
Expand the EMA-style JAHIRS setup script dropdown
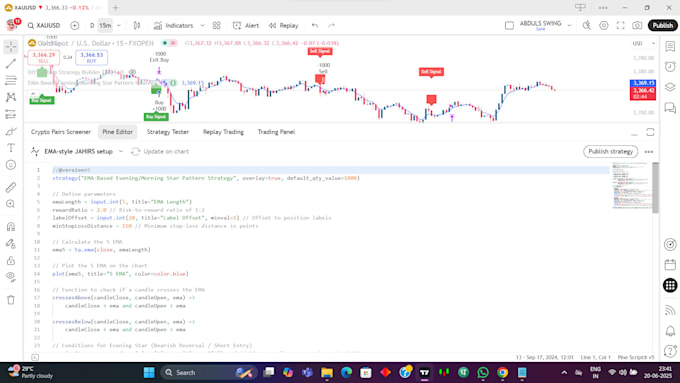click(x=121, y=151)
